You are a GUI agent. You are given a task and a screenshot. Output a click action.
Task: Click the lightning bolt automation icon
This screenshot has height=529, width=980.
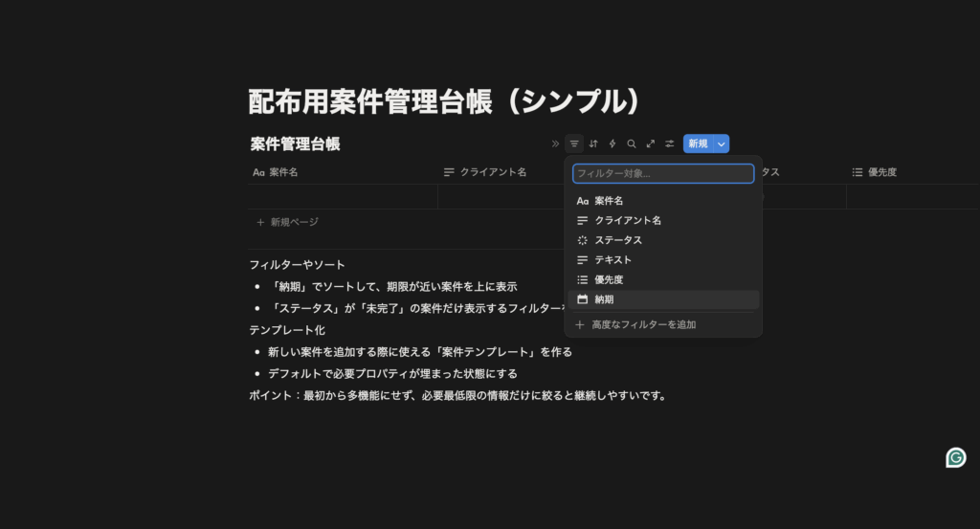coord(612,143)
